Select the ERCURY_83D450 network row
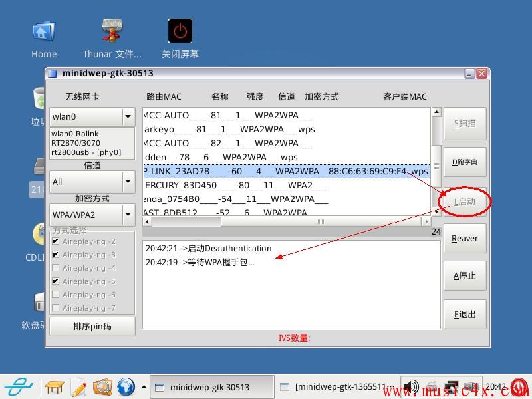 (287, 185)
